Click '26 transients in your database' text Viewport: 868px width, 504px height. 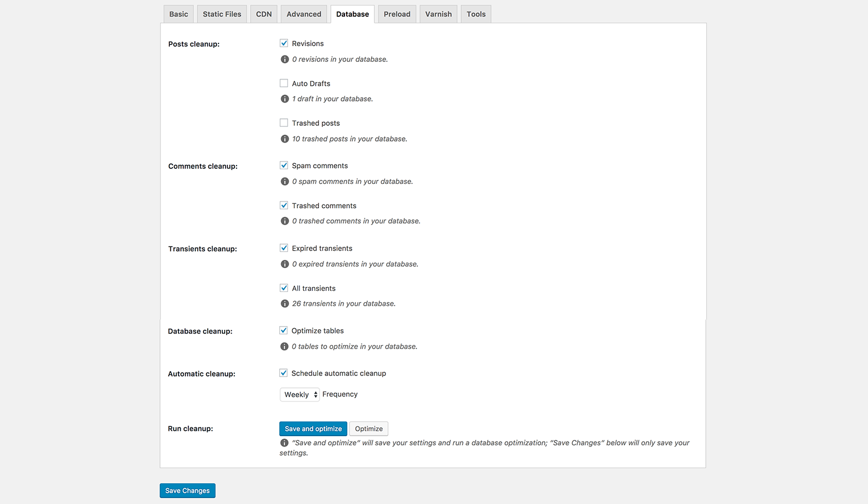pyautogui.click(x=344, y=304)
